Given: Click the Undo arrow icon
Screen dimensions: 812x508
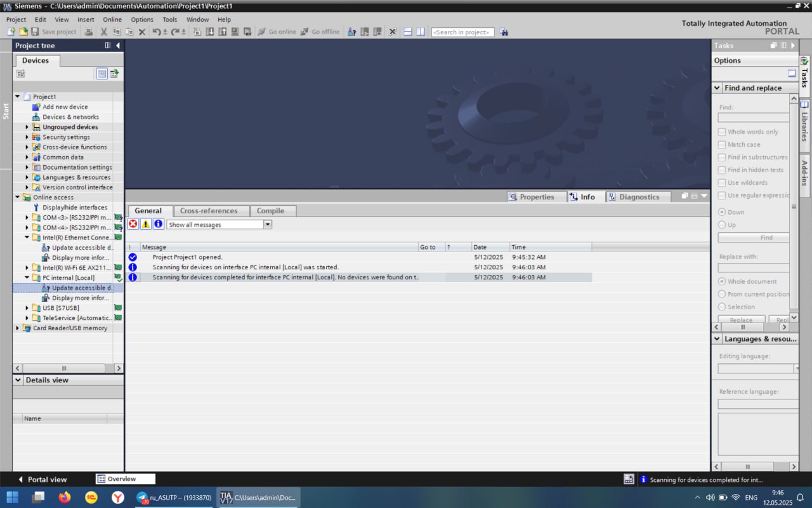Looking at the screenshot, I should click(157, 32).
